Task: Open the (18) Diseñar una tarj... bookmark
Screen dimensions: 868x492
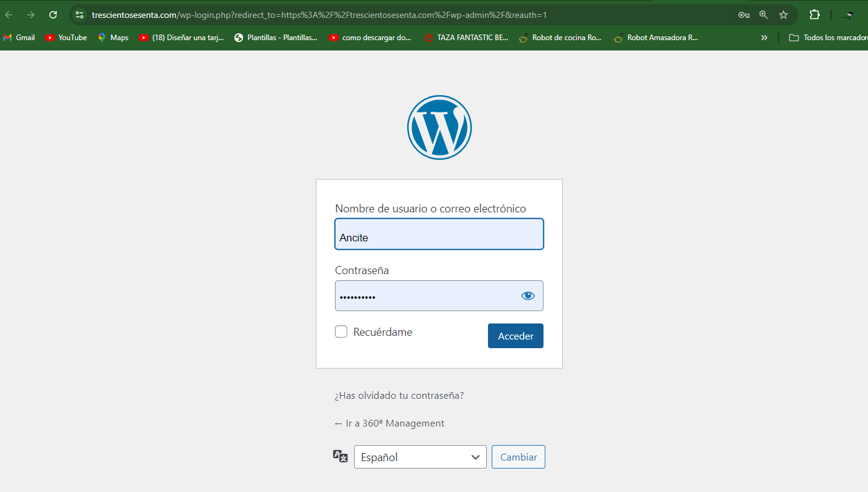Action: 182,38
